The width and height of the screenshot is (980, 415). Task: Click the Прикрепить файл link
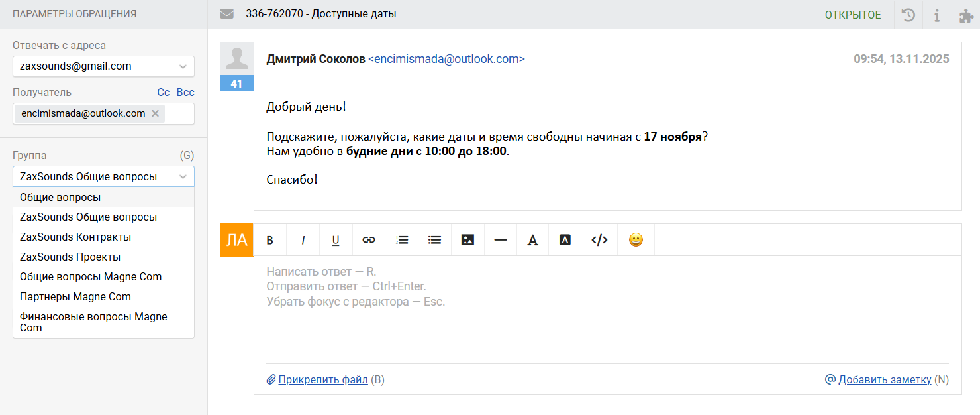point(322,380)
